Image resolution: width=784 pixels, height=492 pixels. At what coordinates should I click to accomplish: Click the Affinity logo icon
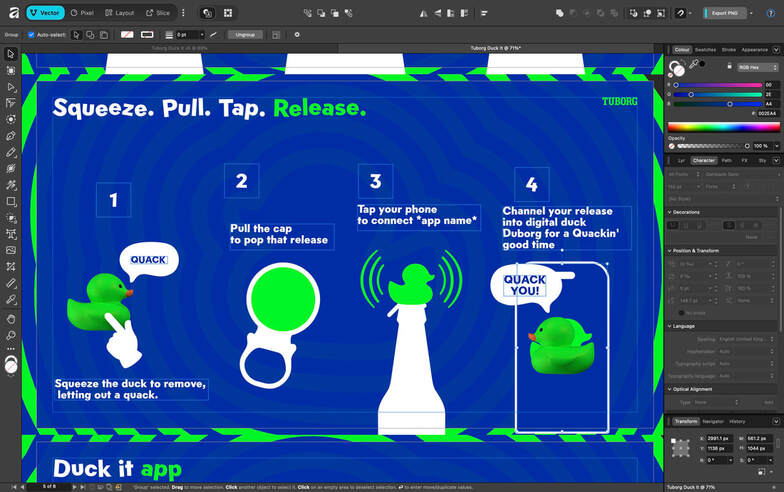click(11, 13)
